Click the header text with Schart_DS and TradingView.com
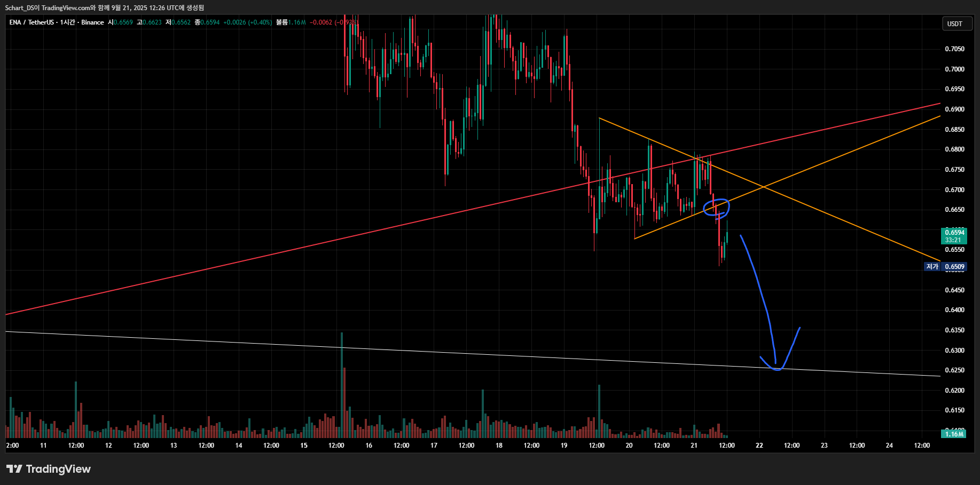980x485 pixels. 105,8
